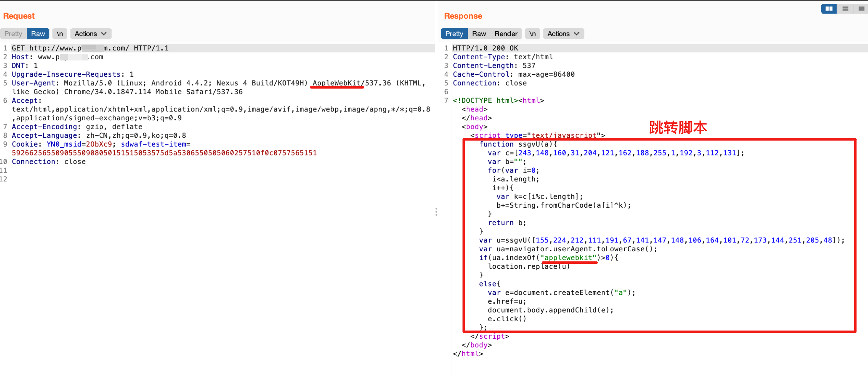The height and width of the screenshot is (375, 868).
Task: Toggle non-printable \n in Response pane
Action: (533, 34)
